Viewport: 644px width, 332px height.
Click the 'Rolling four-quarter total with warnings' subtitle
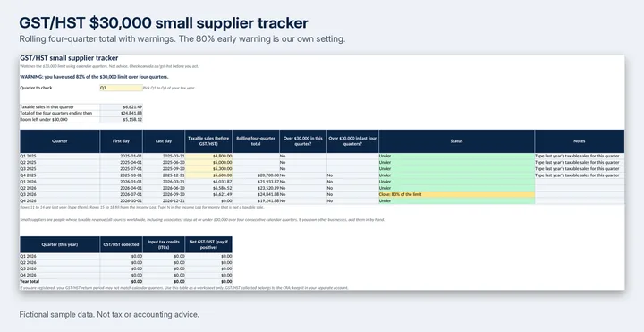click(182, 39)
